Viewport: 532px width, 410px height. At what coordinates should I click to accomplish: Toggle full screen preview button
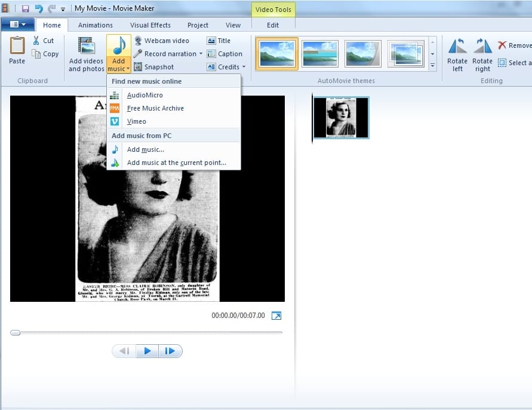click(x=276, y=316)
